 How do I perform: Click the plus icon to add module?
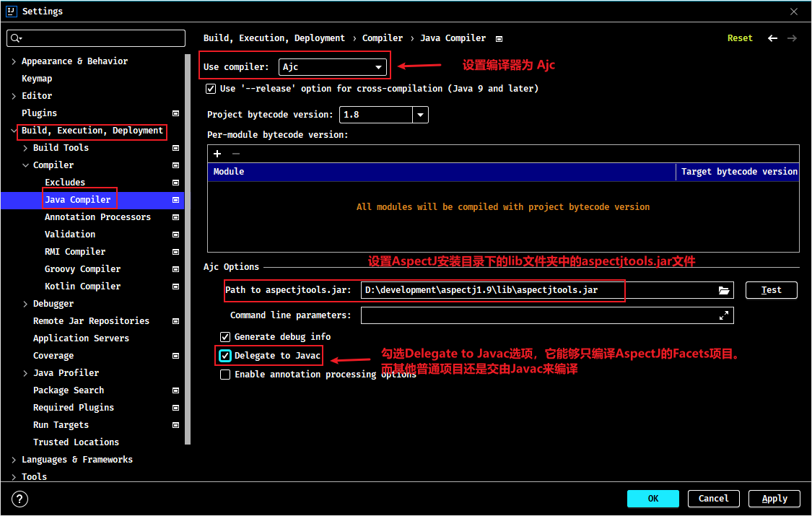(x=217, y=154)
